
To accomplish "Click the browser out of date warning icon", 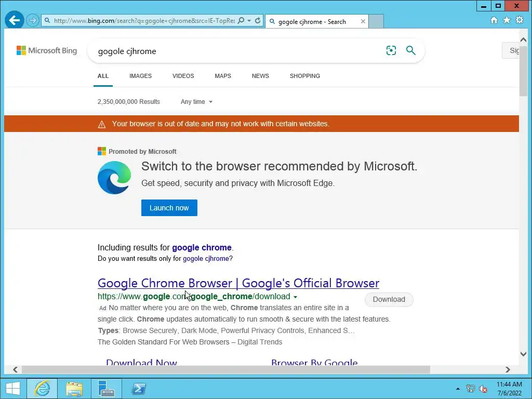I will point(102,124).
